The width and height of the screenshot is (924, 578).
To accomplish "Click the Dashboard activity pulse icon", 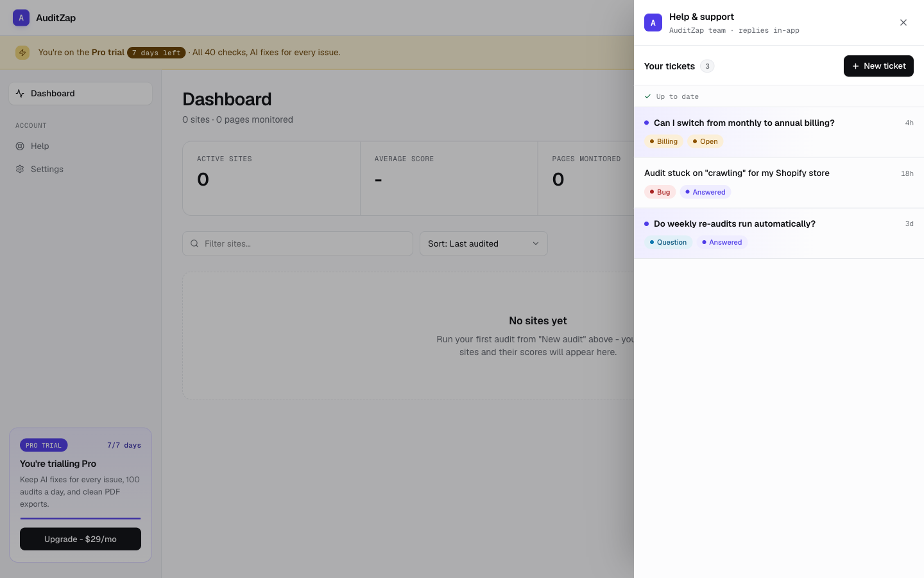I will coord(20,93).
